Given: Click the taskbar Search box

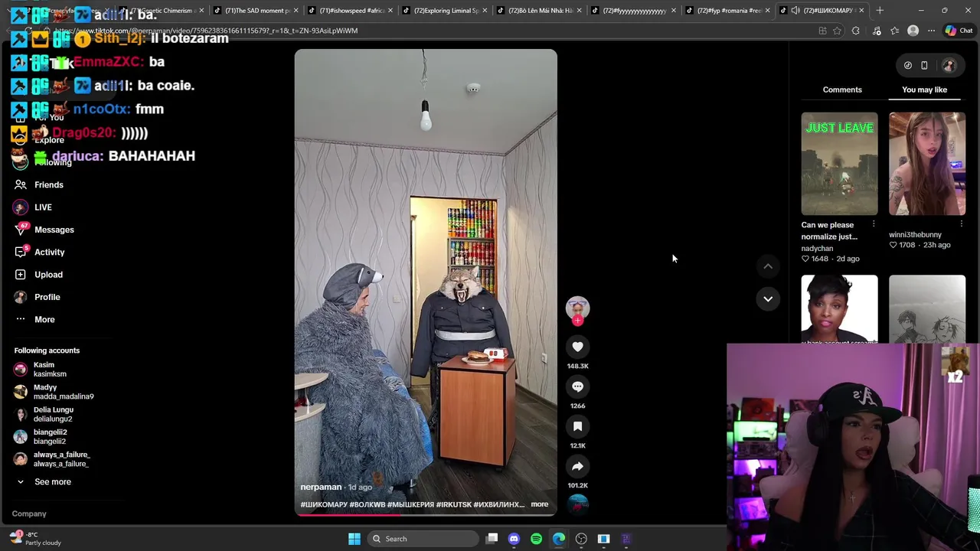Looking at the screenshot, I should click(x=423, y=539).
